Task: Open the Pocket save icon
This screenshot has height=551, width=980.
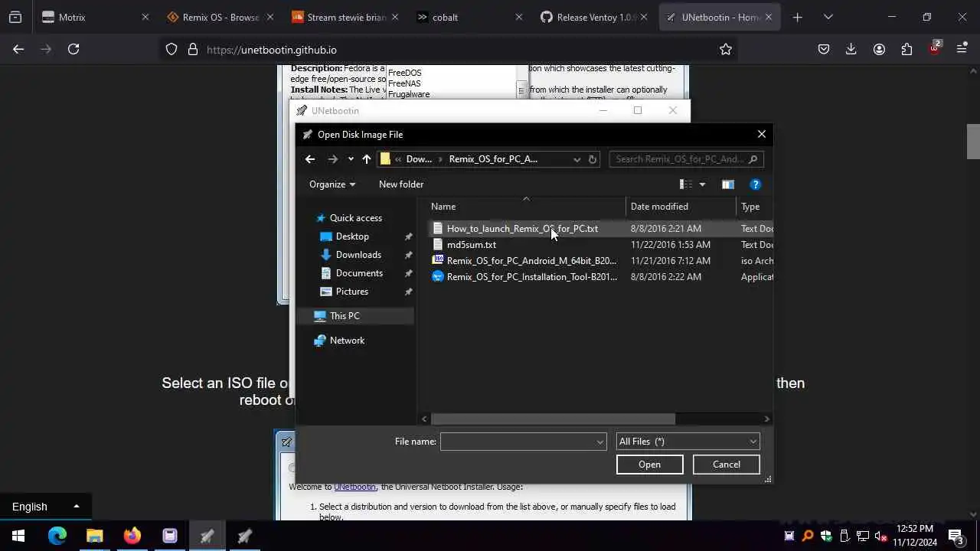Action: (x=824, y=49)
